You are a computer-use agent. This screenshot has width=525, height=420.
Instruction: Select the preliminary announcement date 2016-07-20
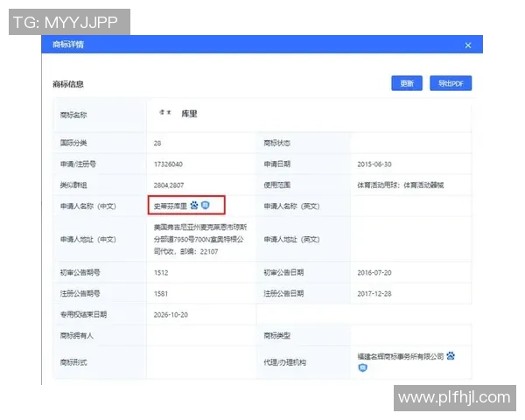374,273
